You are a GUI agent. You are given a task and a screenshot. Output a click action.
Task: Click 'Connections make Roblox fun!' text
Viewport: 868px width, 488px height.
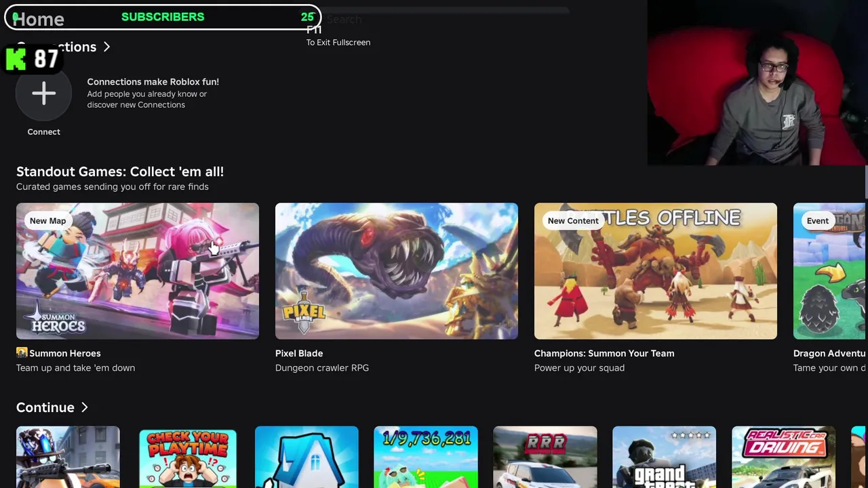pyautogui.click(x=153, y=81)
